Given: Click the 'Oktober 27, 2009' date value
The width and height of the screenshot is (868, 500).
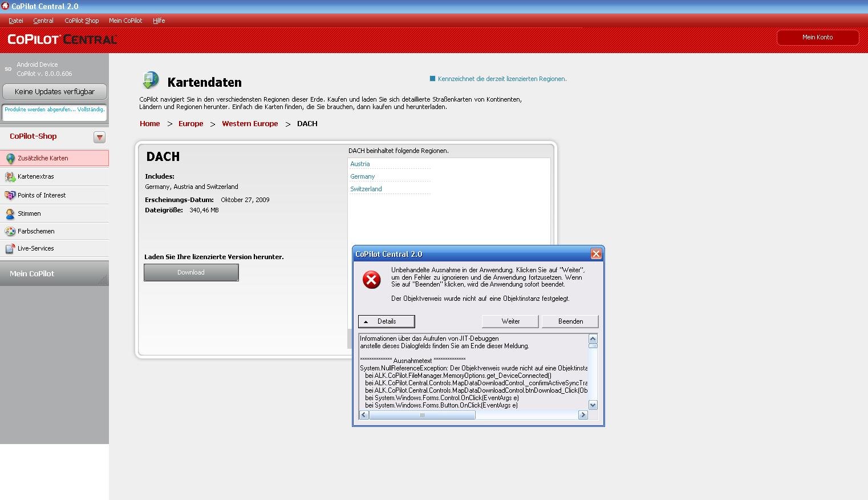Looking at the screenshot, I should [245, 200].
